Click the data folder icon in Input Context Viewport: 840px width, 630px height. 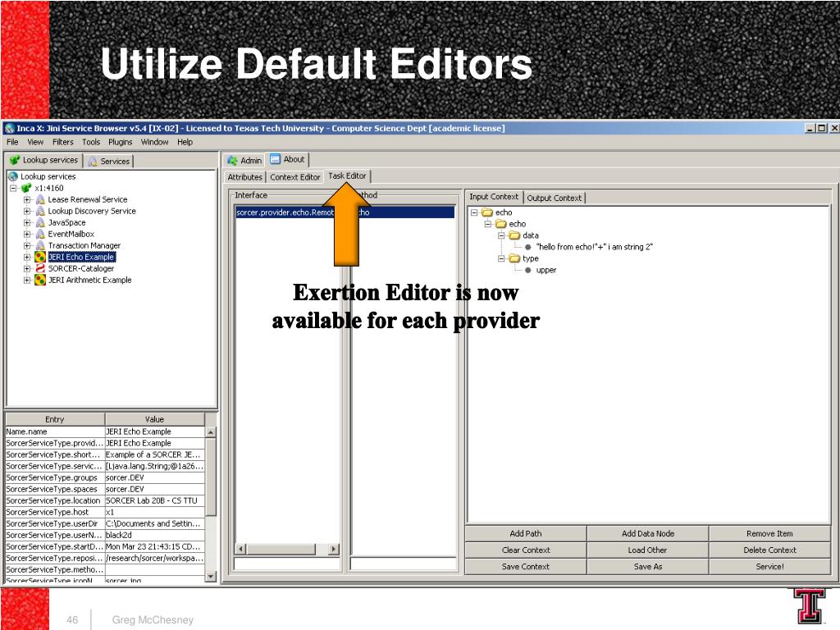[514, 235]
